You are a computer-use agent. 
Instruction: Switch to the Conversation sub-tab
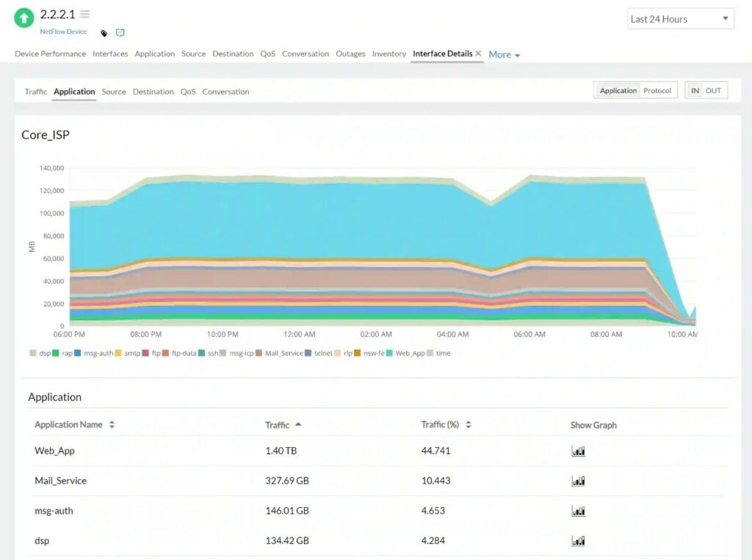tap(225, 92)
